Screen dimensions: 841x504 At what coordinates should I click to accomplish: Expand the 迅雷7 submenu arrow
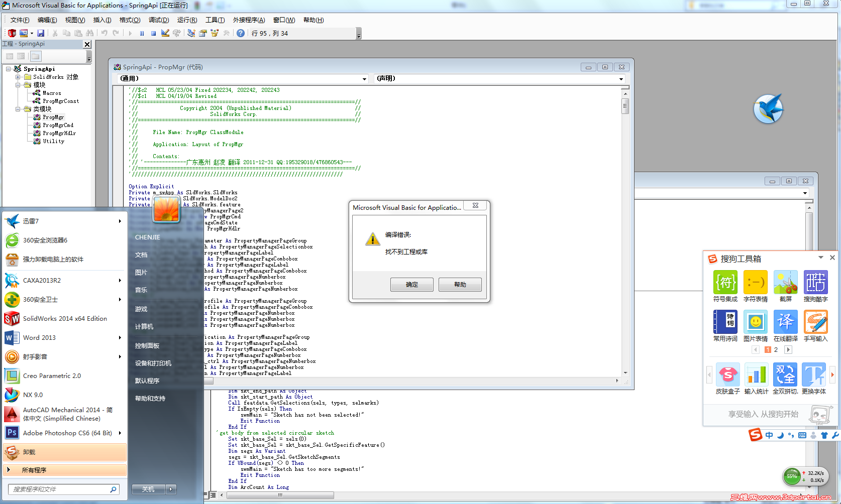pyautogui.click(x=120, y=221)
